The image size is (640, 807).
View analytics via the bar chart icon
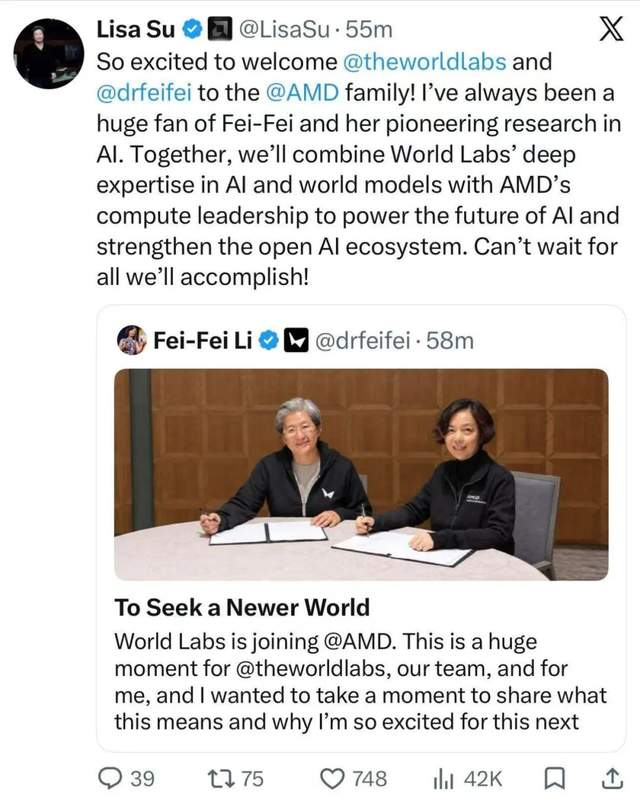[443, 779]
